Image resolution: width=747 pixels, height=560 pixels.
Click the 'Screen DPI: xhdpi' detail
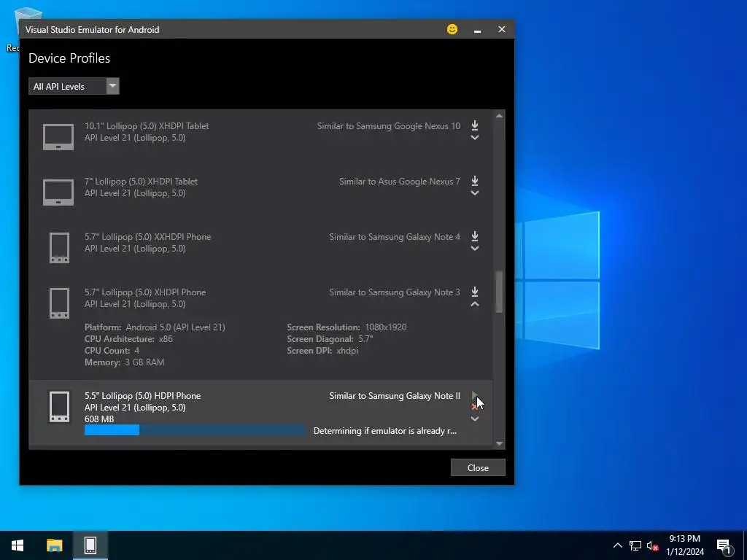(322, 351)
